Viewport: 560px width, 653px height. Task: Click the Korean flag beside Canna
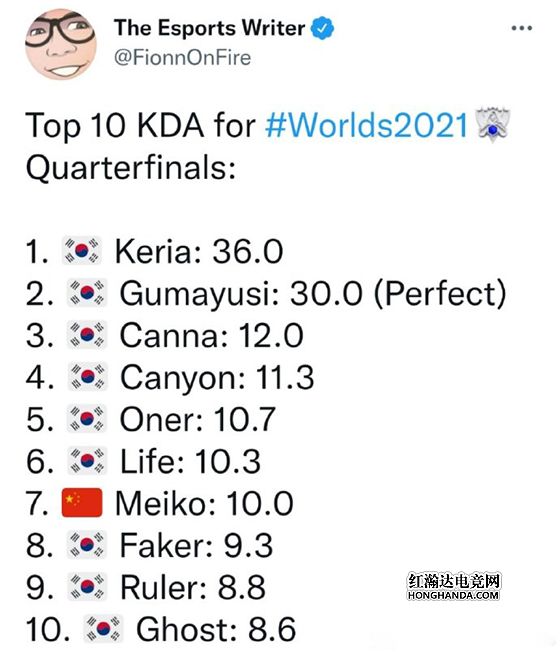tap(87, 334)
